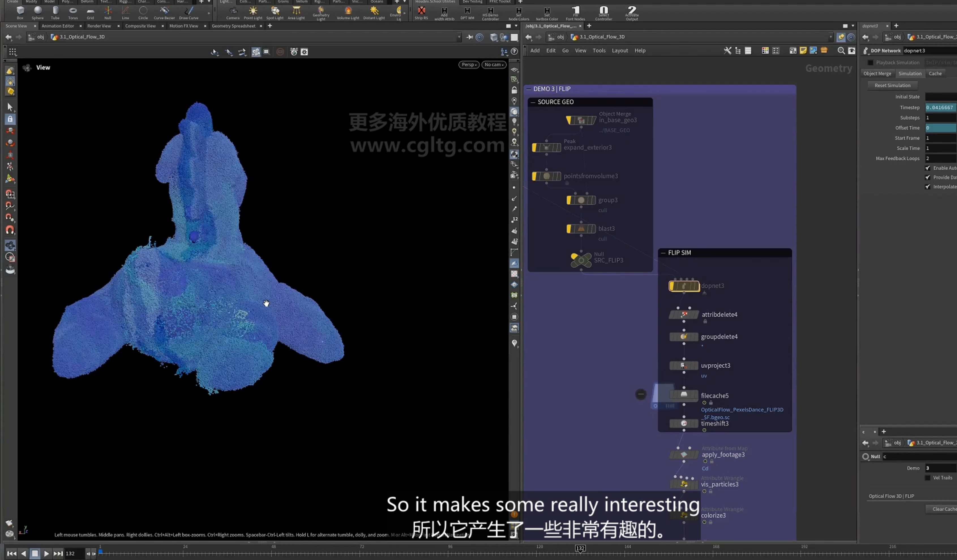
Task: Click the Fix Font Nodes shelf tool
Action: coord(575,13)
